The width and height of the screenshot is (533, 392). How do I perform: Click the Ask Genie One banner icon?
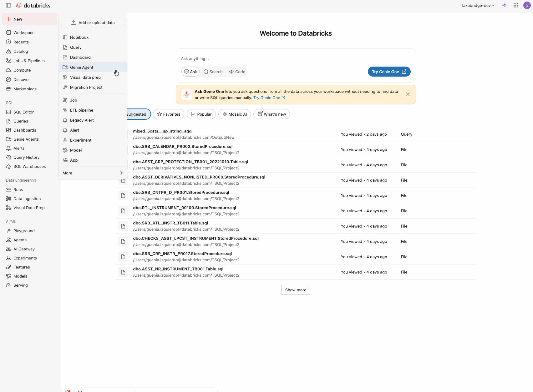click(x=187, y=94)
